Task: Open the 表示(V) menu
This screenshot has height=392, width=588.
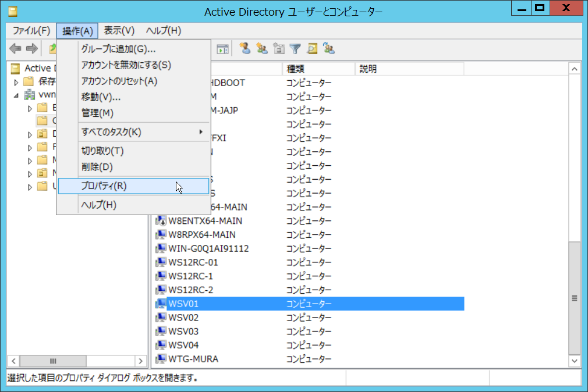Action: 119,31
